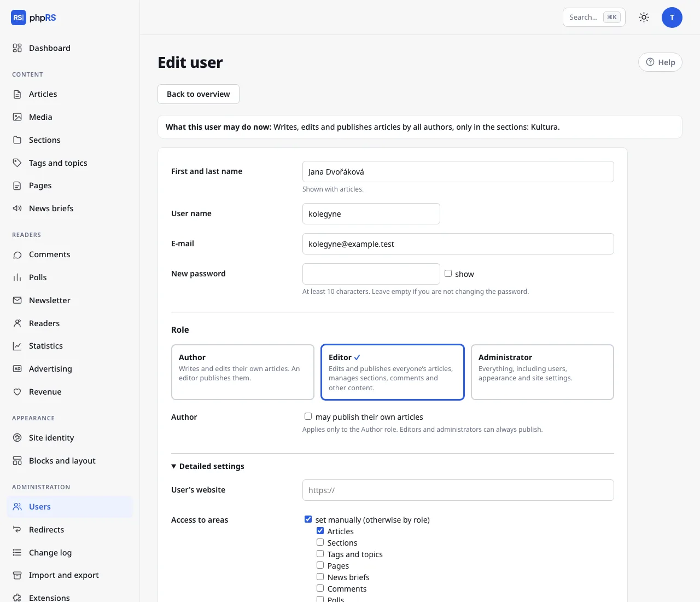700x602 pixels.
Task: Click the User name field
Action: click(371, 214)
